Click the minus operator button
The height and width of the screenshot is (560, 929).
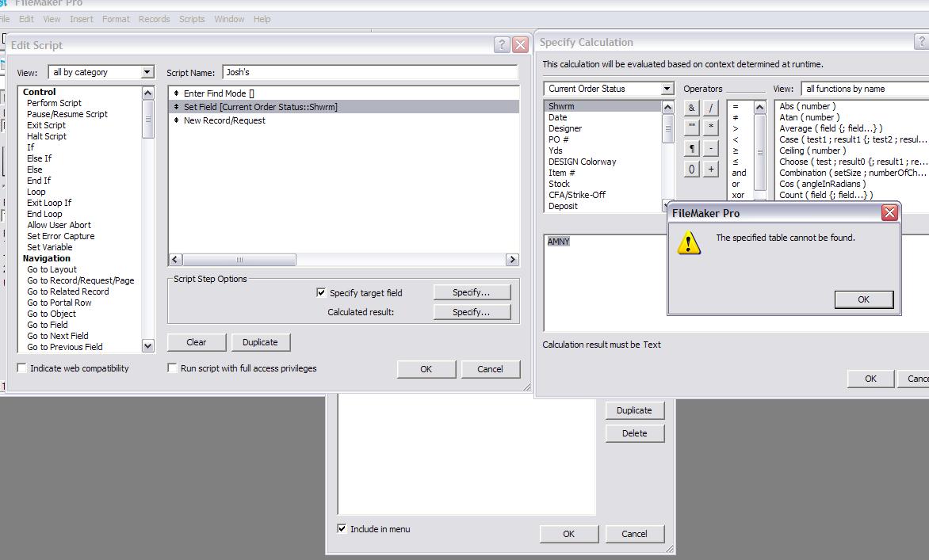tap(710, 148)
